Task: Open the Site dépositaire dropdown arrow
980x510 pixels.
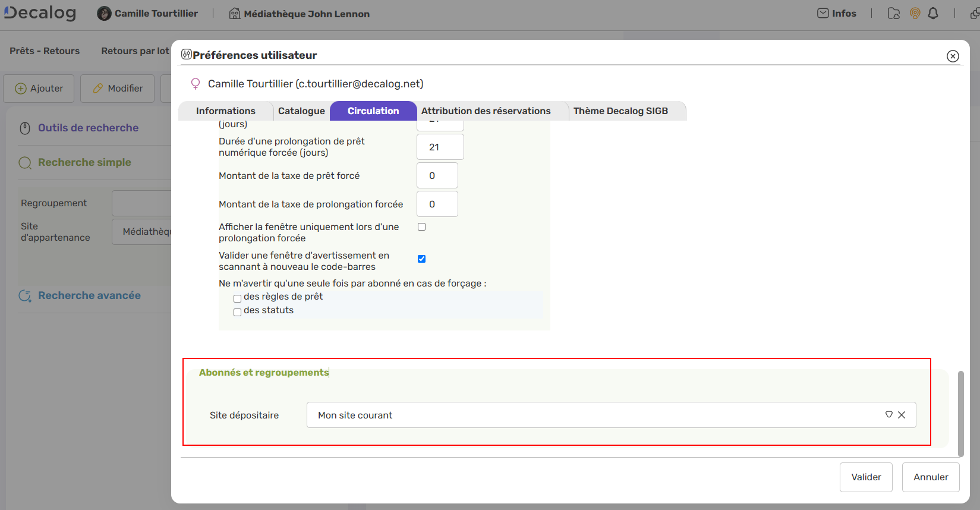Action: 888,415
